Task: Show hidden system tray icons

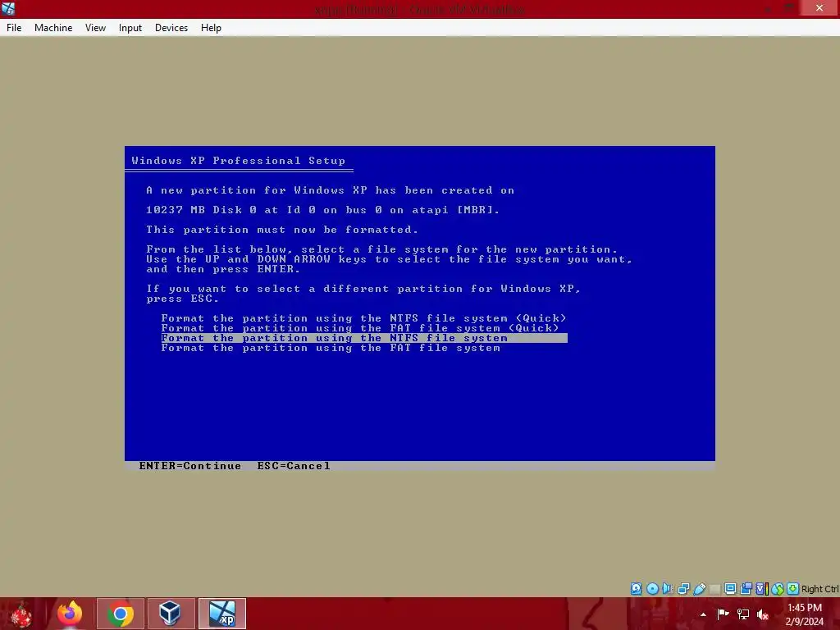Action: 703,614
